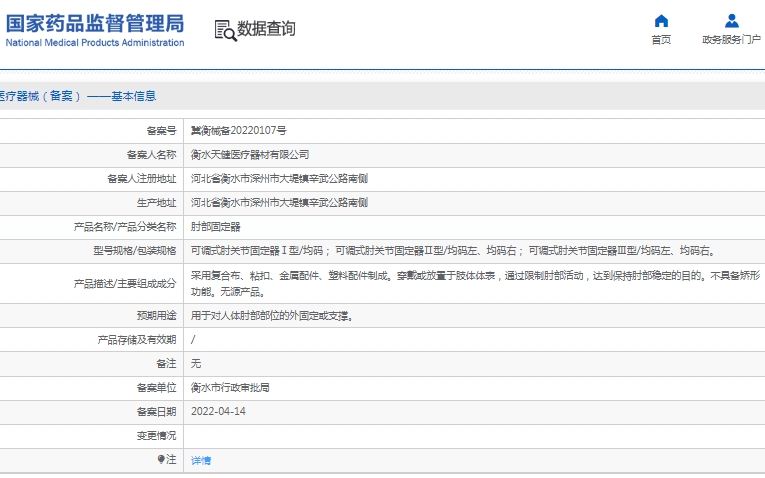Screen dimensions: 765x478
Task: Click the 型号规格/包装规格 label
Action: point(135,251)
